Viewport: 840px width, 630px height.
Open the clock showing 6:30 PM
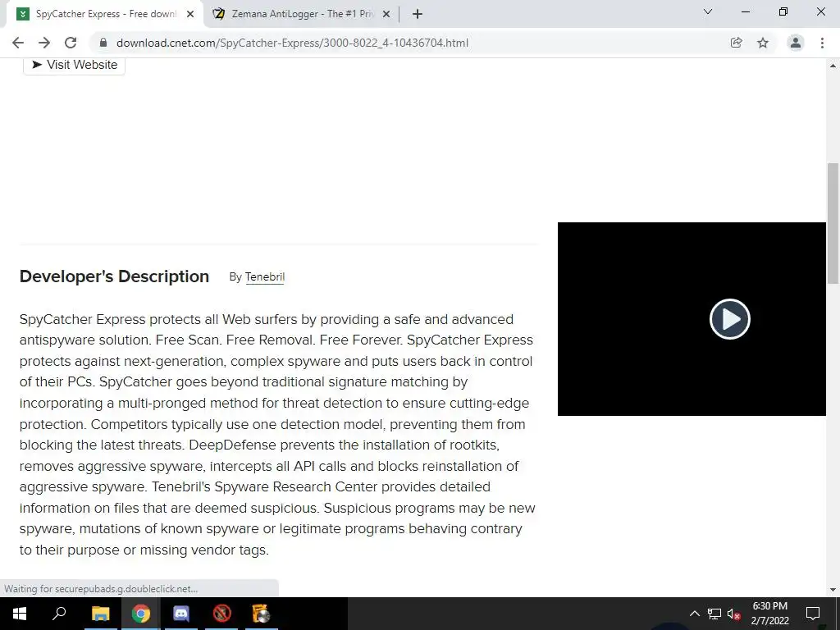tap(769, 614)
